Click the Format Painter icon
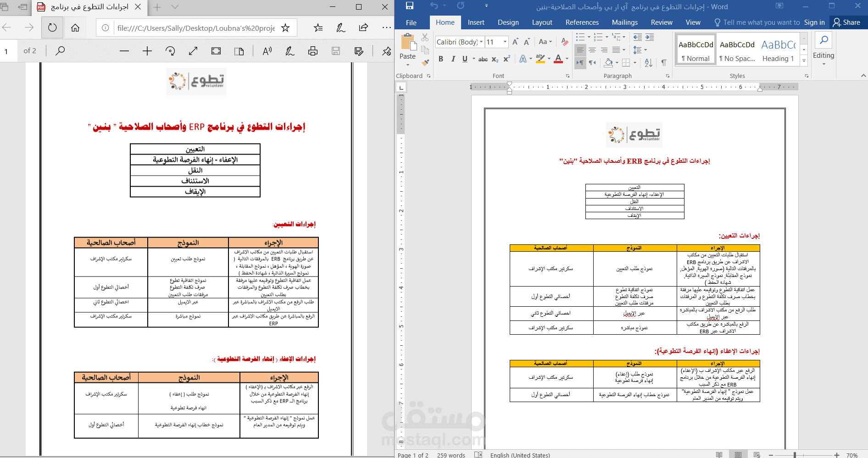 pyautogui.click(x=425, y=63)
